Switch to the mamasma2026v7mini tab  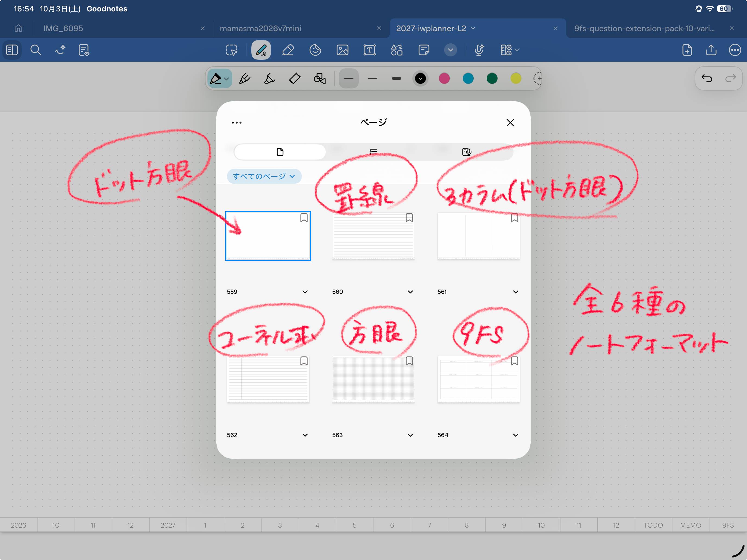[260, 28]
